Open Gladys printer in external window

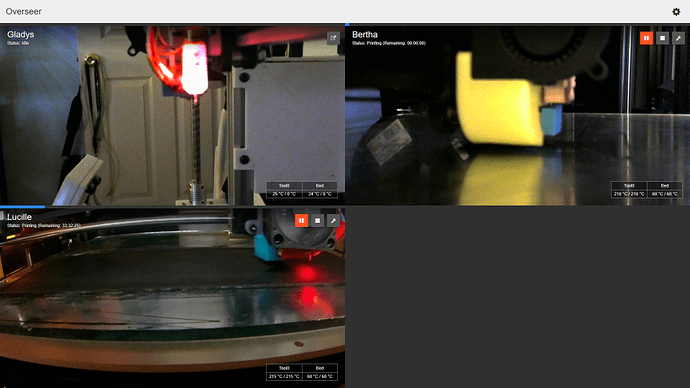click(333, 38)
